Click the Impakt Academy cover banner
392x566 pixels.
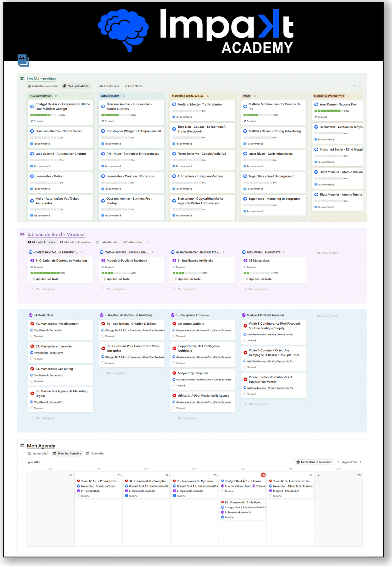coord(194,32)
